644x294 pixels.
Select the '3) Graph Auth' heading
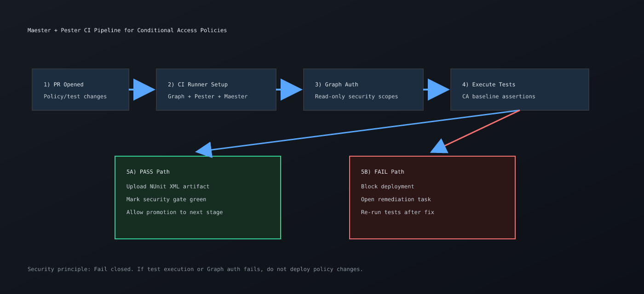tap(336, 85)
